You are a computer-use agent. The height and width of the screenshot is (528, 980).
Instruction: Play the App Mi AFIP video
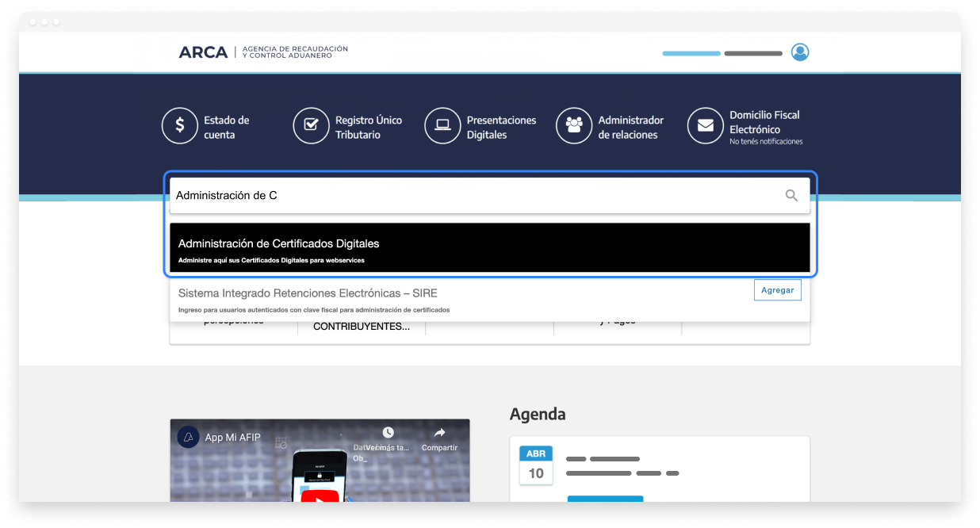[x=320, y=496]
